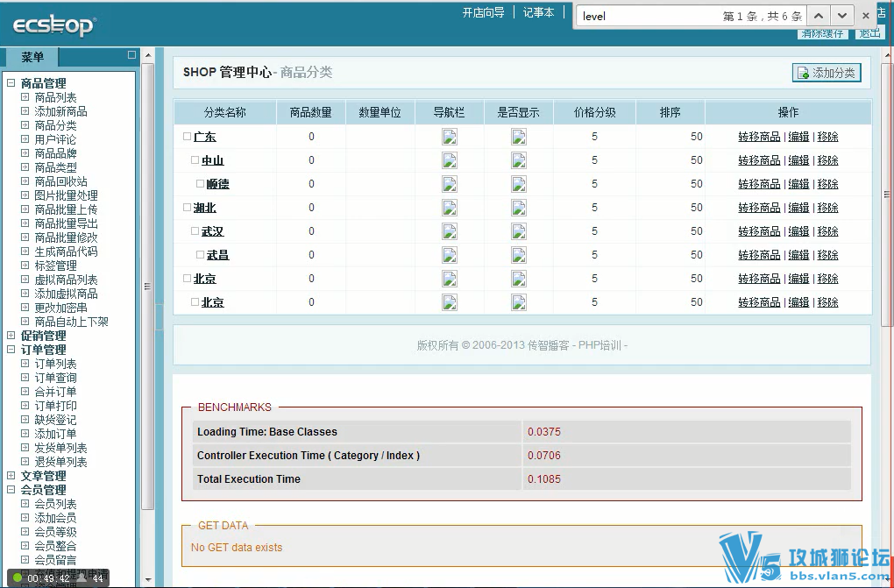The image size is (894, 588).
Task: Click the menu panel collapse box icon
Action: tap(131, 54)
